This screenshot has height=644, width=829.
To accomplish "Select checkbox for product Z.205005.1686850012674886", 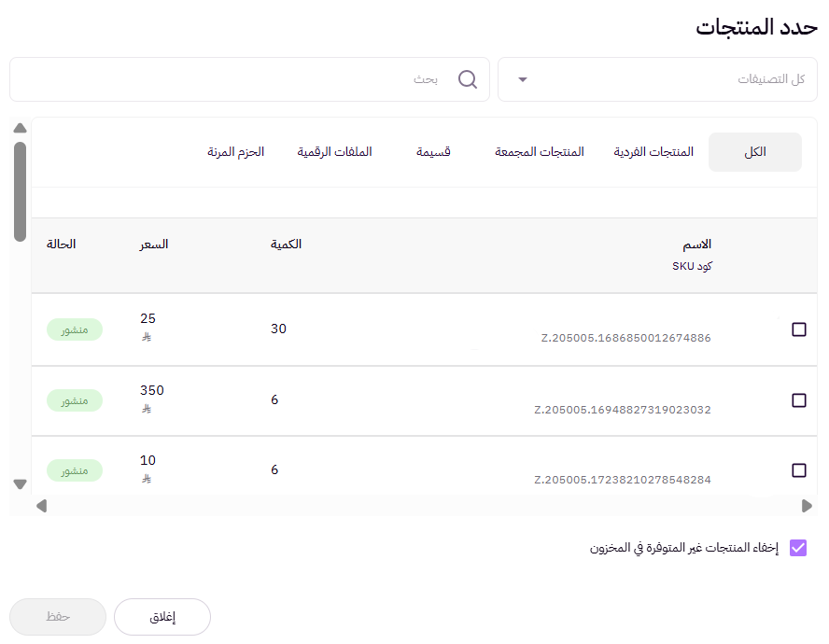I will (x=799, y=329).
